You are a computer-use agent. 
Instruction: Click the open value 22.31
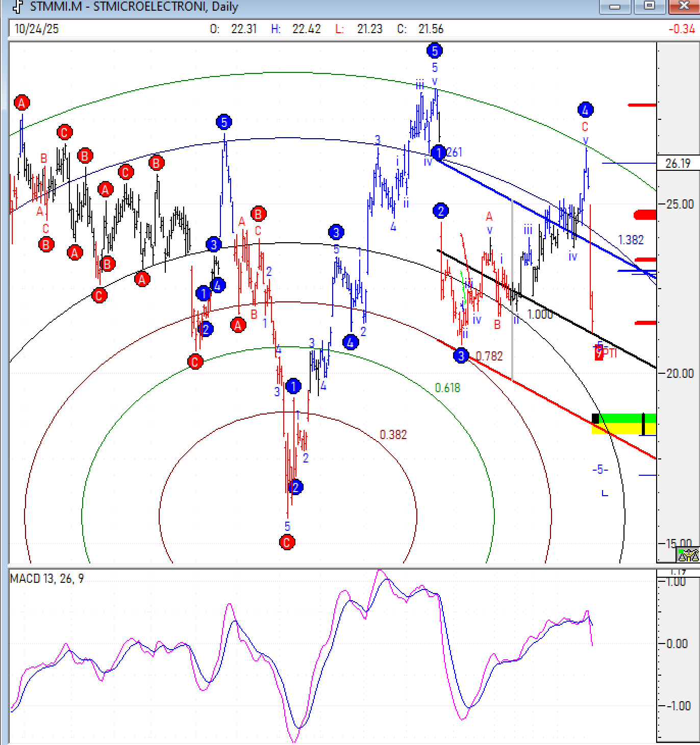tap(244, 29)
